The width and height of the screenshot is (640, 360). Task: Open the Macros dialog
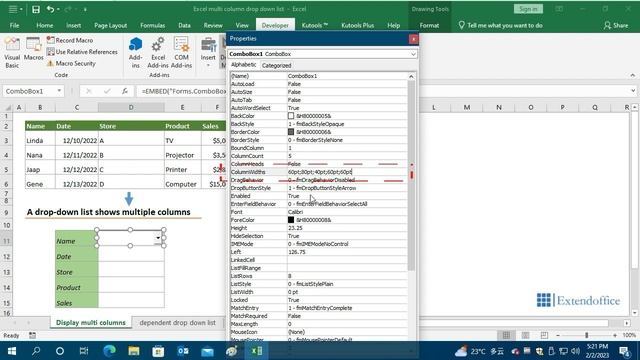click(x=33, y=49)
